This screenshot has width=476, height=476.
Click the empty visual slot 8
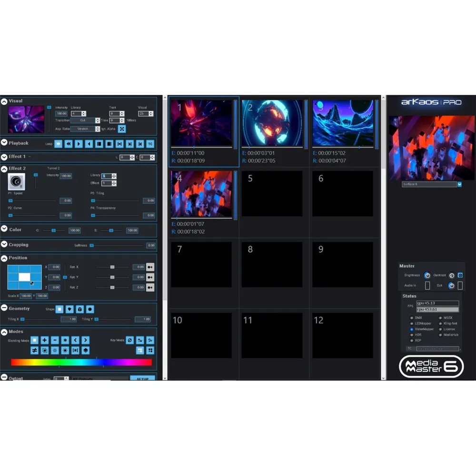(x=272, y=265)
